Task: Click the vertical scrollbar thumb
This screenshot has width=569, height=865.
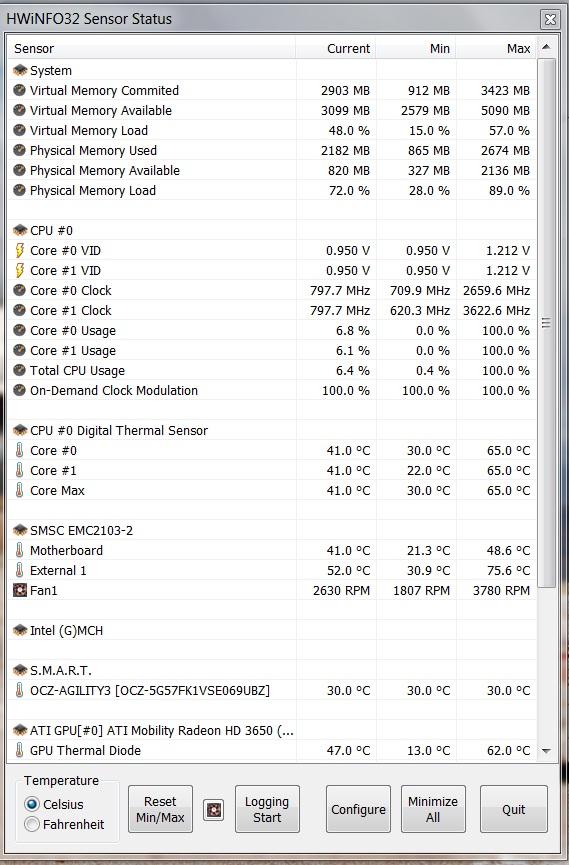Action: click(x=546, y=323)
